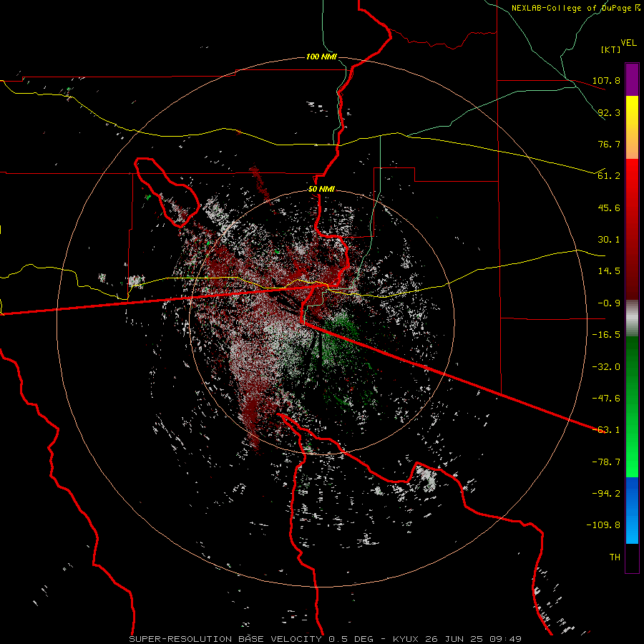Click the -16.5 velocity scale value
The height and width of the screenshot is (644, 644).
pos(606,335)
